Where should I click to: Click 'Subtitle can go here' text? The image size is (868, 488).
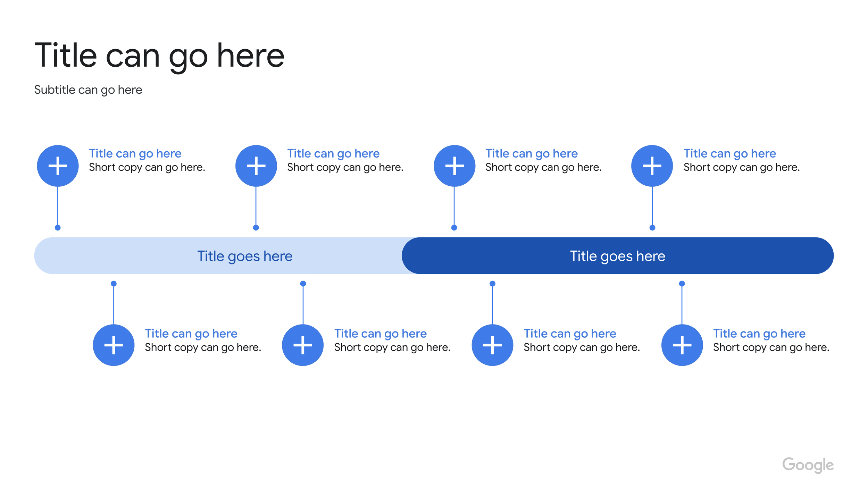pos(88,90)
